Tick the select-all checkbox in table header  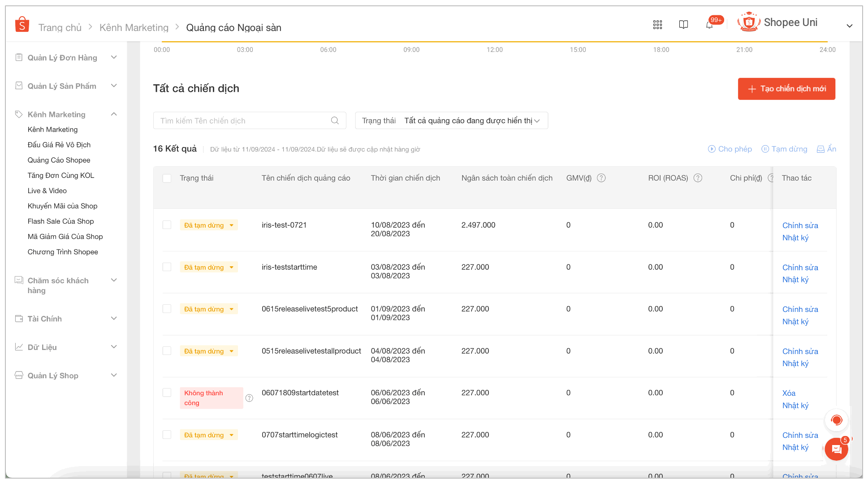click(167, 178)
